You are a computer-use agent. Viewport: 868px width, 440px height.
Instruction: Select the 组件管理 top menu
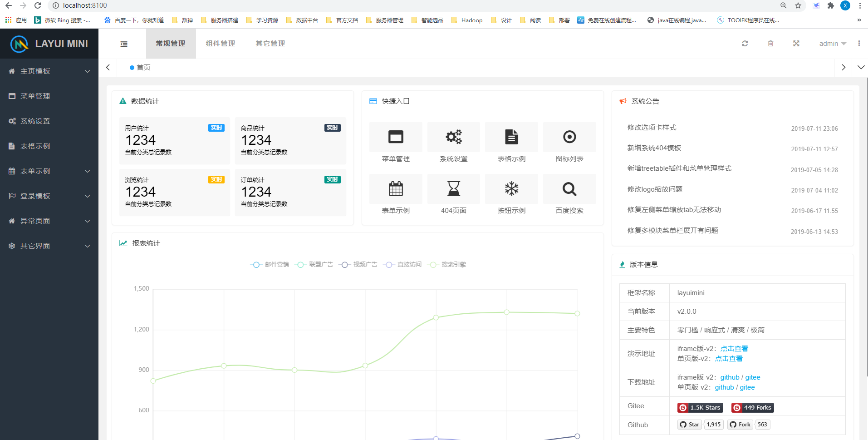[x=221, y=44]
